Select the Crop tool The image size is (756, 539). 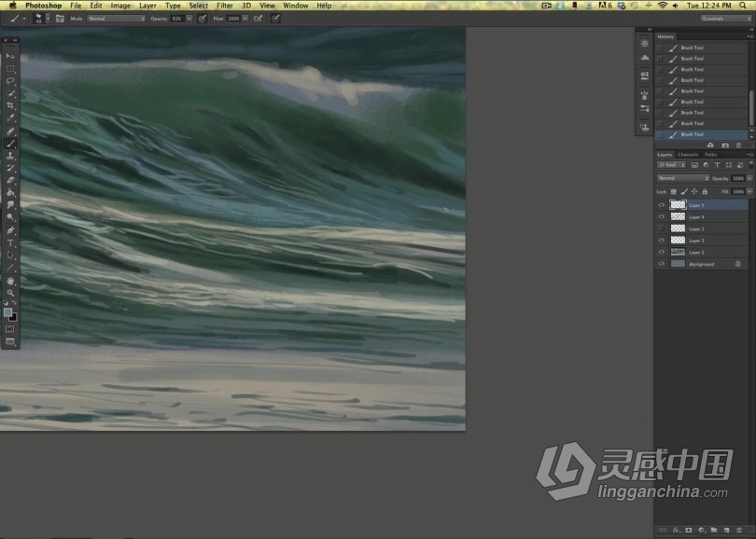(10, 105)
